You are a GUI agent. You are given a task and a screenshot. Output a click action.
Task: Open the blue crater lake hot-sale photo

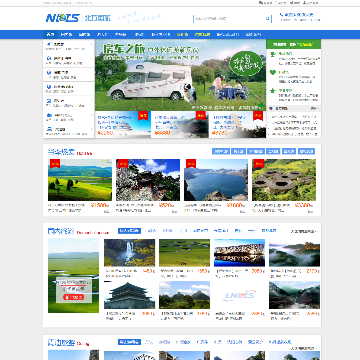[216, 180]
